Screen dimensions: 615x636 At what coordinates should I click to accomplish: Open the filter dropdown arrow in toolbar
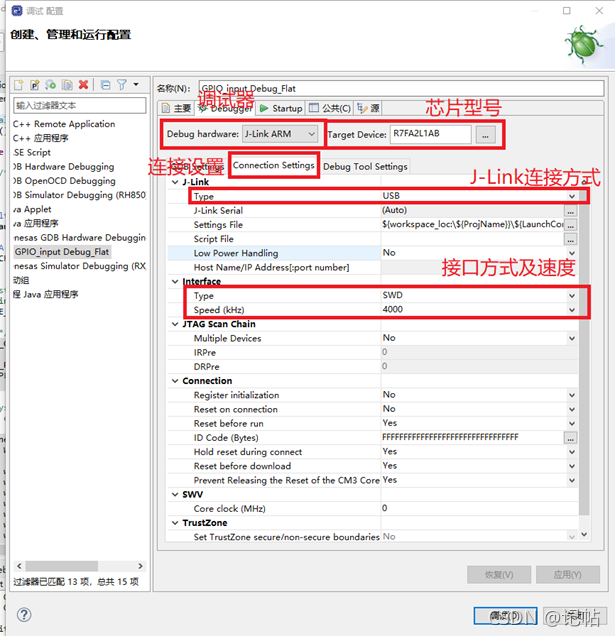coord(136,84)
